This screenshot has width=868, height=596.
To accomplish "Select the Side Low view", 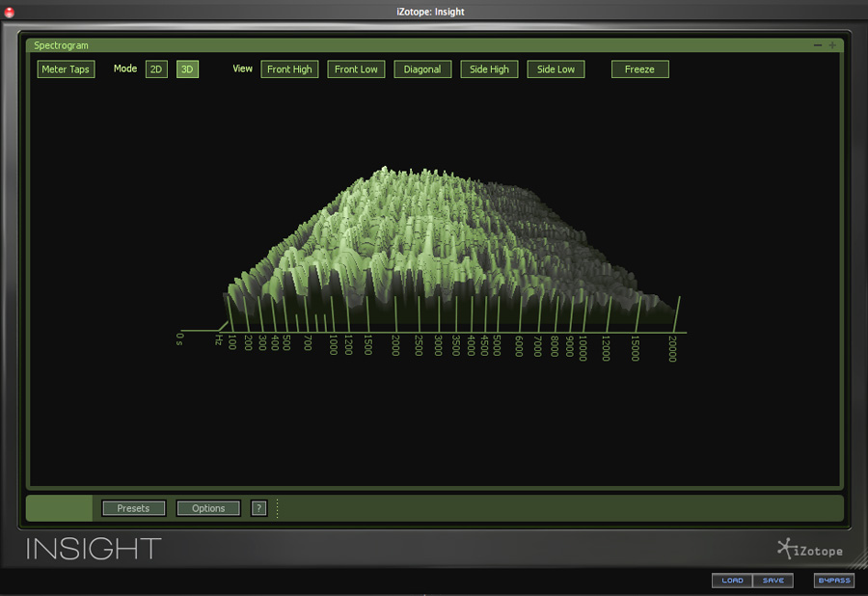I will 556,69.
